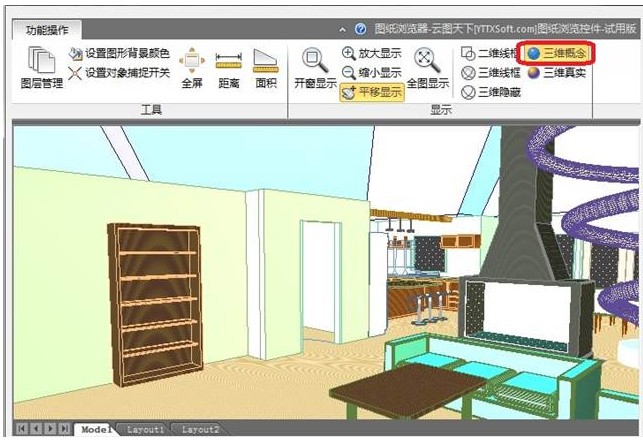
Task: Switch to the Layout1 tab
Action: pos(145,430)
